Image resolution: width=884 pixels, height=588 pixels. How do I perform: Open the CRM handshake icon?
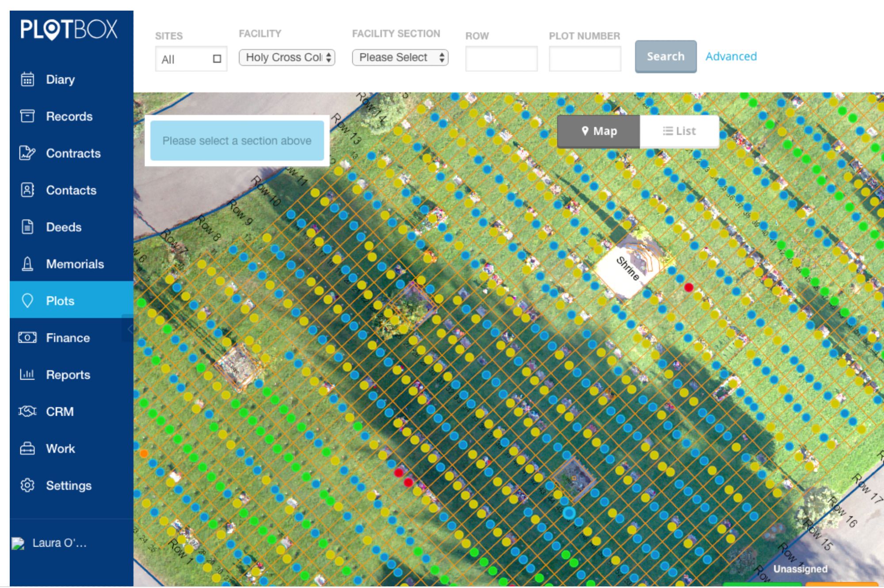[x=27, y=411]
